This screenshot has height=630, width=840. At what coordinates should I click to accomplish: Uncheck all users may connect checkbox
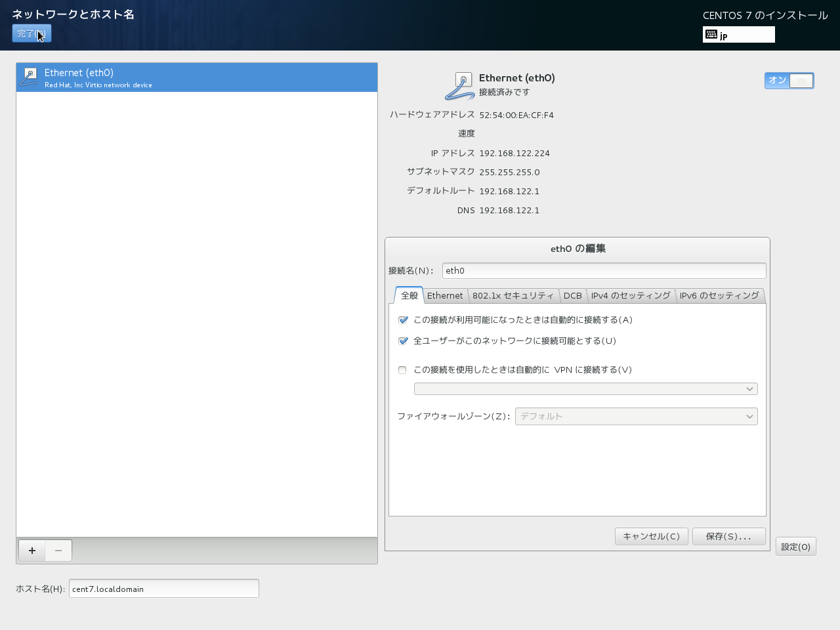[403, 341]
